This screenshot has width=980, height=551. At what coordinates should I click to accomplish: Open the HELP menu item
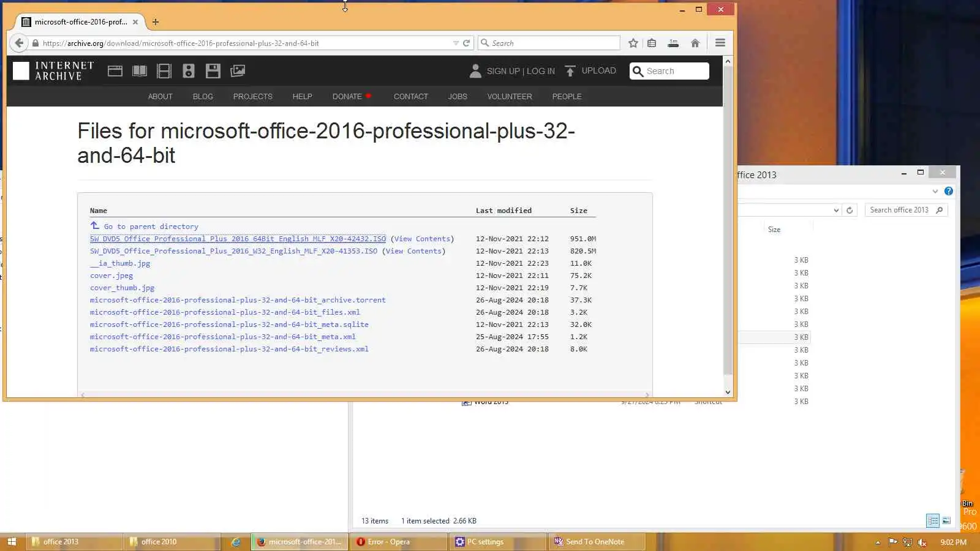[302, 97]
